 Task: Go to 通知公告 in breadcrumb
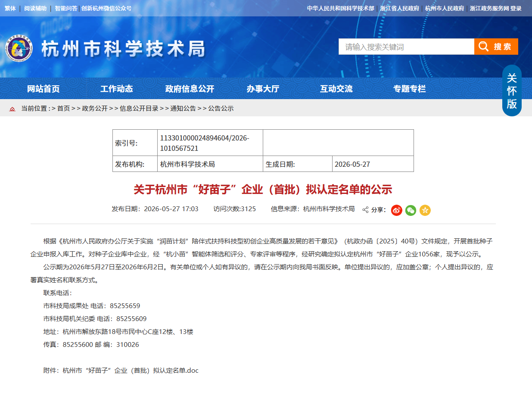click(183, 109)
